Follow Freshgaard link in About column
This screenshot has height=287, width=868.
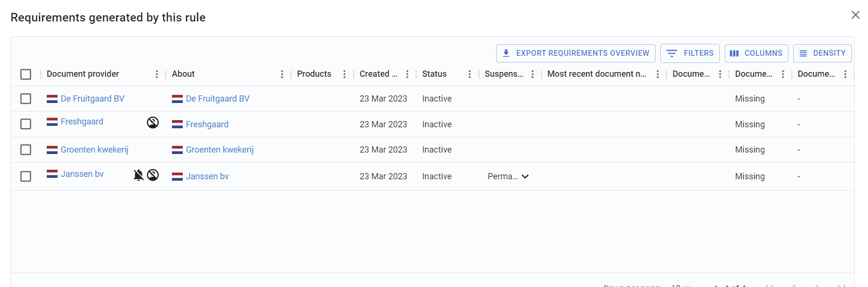pyautogui.click(x=207, y=124)
